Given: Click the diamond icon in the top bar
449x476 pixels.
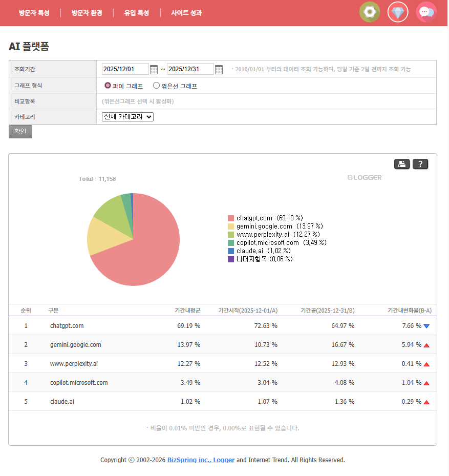Looking at the screenshot, I should tap(398, 12).
